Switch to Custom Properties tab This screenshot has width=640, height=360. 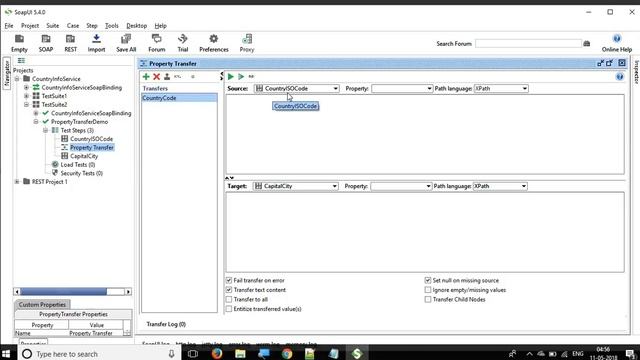click(42, 304)
